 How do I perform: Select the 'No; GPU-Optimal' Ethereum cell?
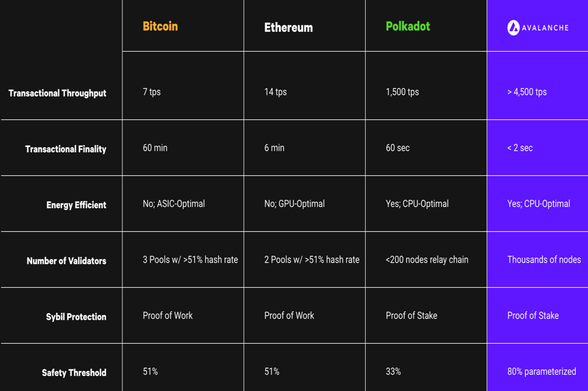click(x=294, y=204)
